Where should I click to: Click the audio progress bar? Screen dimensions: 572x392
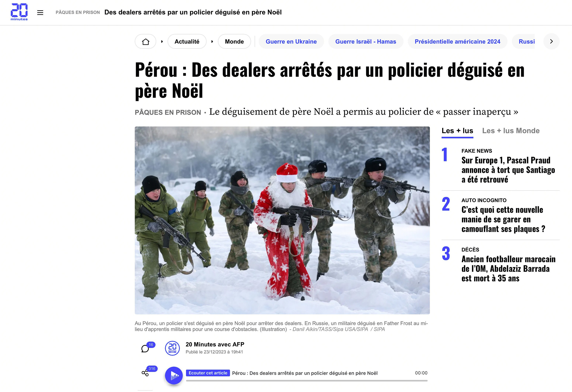click(307, 381)
